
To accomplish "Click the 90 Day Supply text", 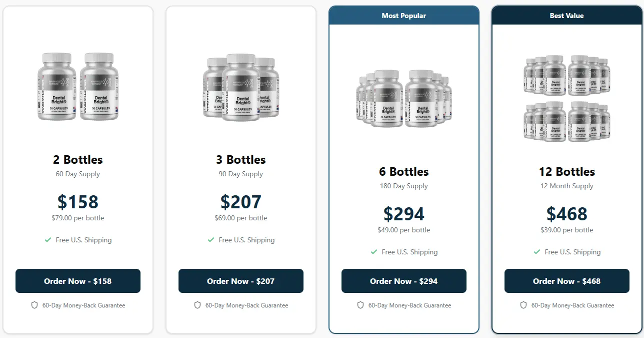I will 240,174.
